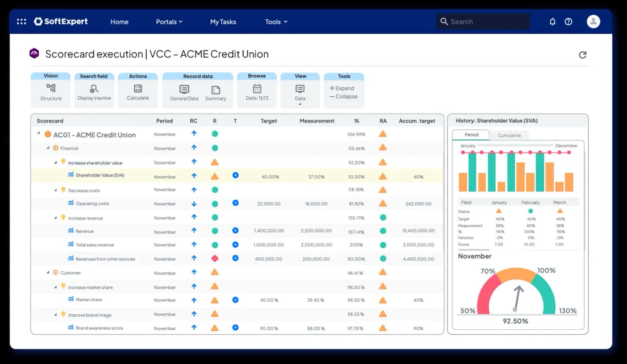The height and width of the screenshot is (364, 627).
Task: Click the Calculate action icon
Action: [138, 88]
